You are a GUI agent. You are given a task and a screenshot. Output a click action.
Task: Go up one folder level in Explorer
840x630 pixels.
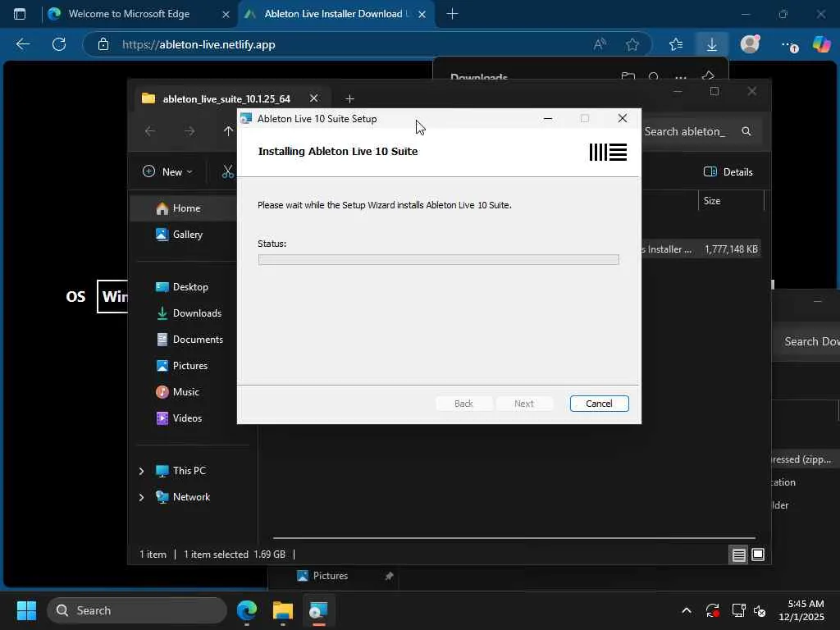[x=228, y=131]
